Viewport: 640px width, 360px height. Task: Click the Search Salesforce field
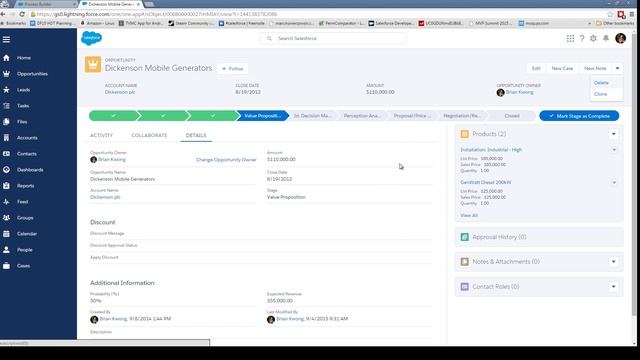333,38
